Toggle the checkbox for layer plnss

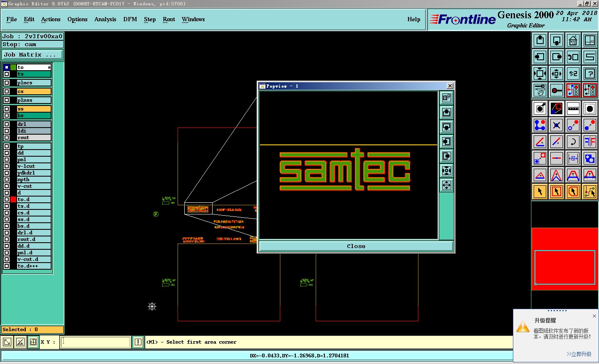click(7, 100)
